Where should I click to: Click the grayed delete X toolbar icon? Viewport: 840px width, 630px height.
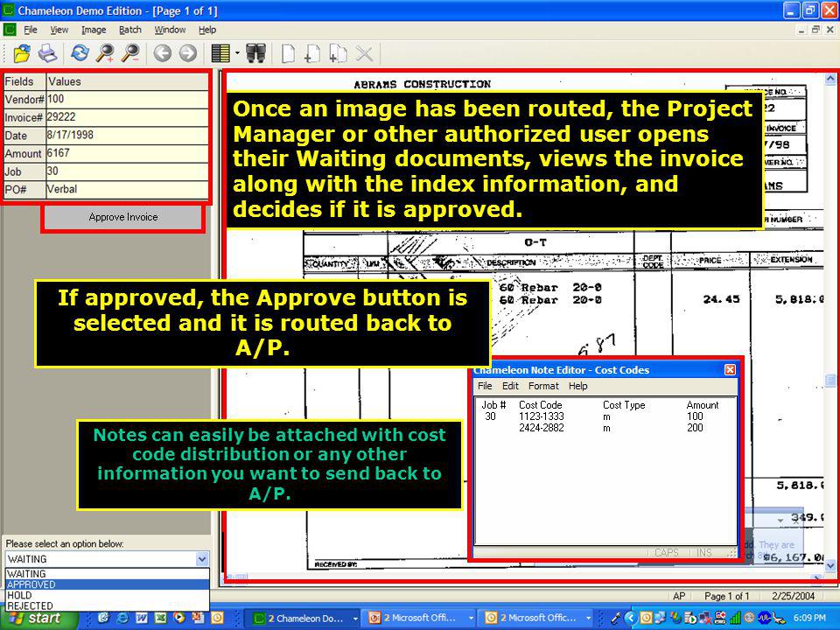point(364,53)
